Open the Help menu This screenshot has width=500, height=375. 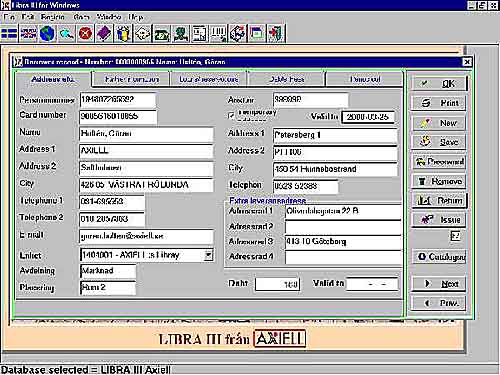[x=136, y=17]
